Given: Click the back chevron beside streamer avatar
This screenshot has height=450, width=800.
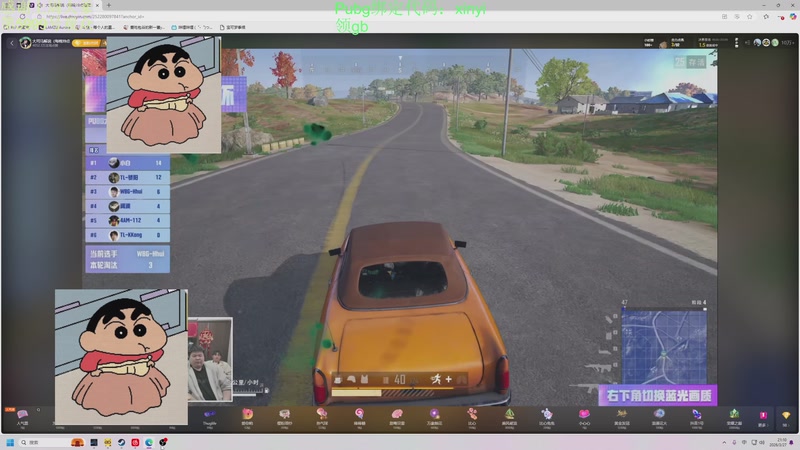Looking at the screenshot, I should click(x=12, y=43).
